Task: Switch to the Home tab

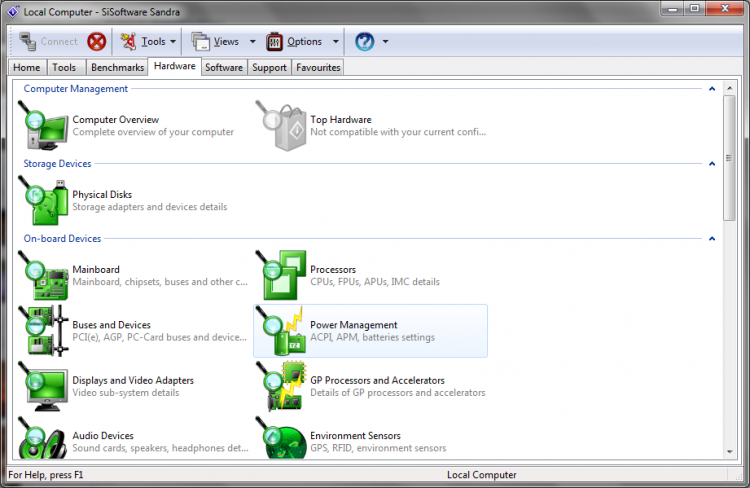Action: [27, 67]
